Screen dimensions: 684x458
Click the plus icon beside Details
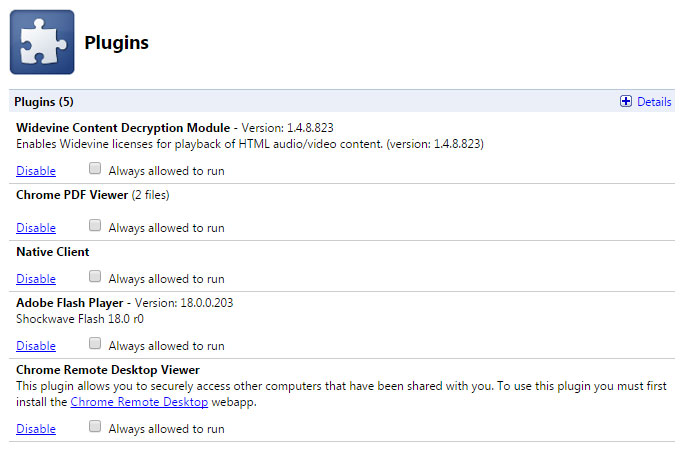click(626, 102)
